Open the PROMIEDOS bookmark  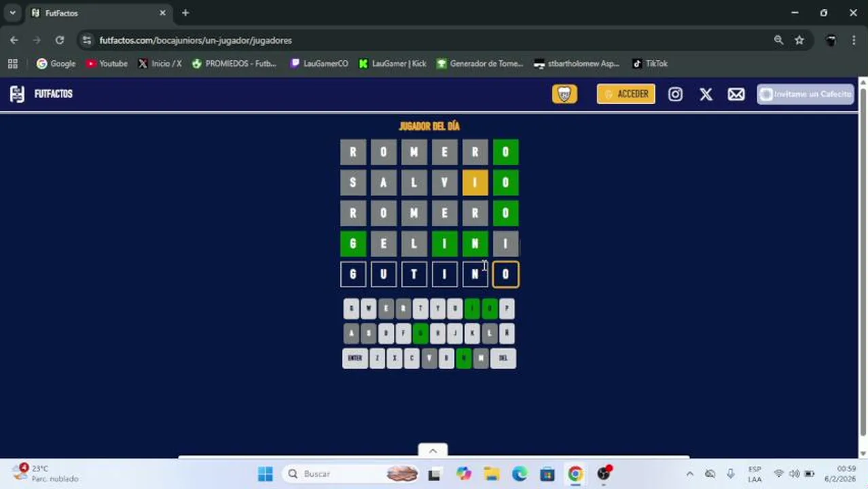[234, 63]
